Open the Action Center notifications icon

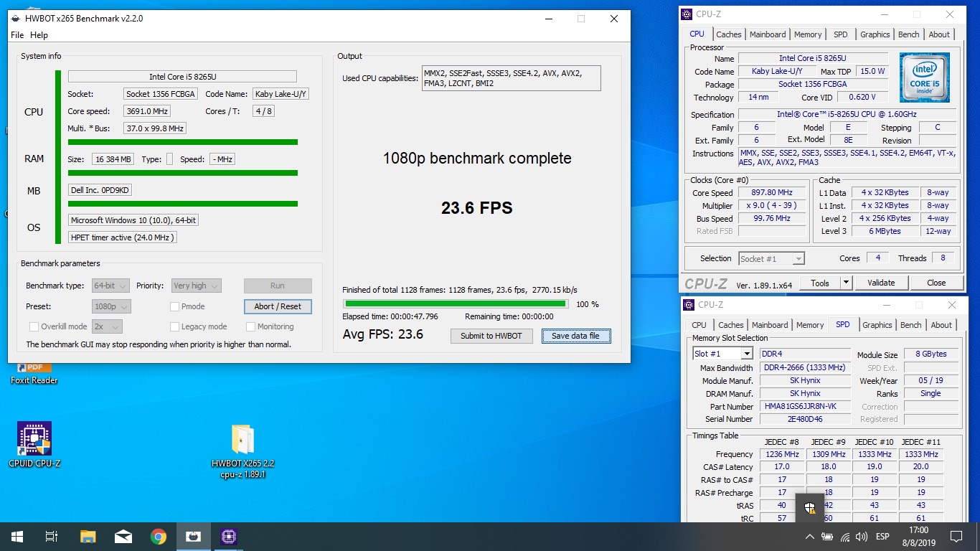[956, 537]
